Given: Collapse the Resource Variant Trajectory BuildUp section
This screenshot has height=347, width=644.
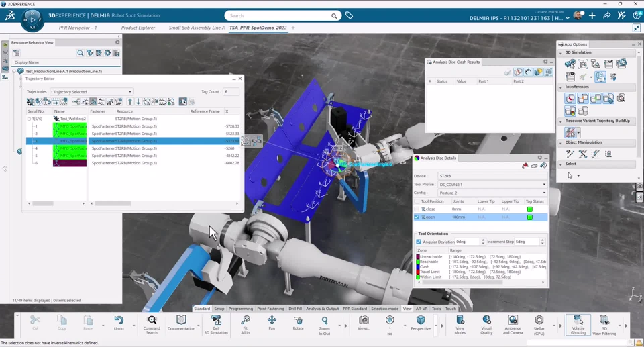Looking at the screenshot, I should (x=561, y=121).
